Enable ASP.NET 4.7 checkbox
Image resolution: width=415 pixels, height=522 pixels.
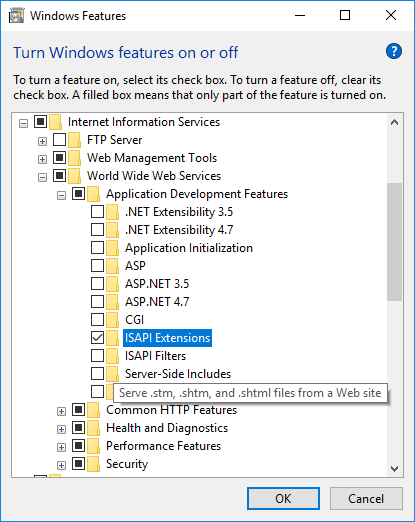(97, 302)
